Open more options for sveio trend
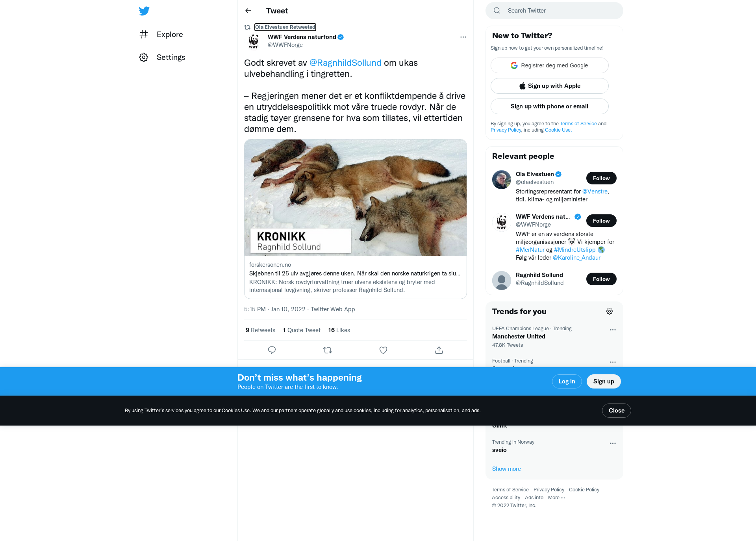This screenshot has width=756, height=541. click(x=613, y=443)
